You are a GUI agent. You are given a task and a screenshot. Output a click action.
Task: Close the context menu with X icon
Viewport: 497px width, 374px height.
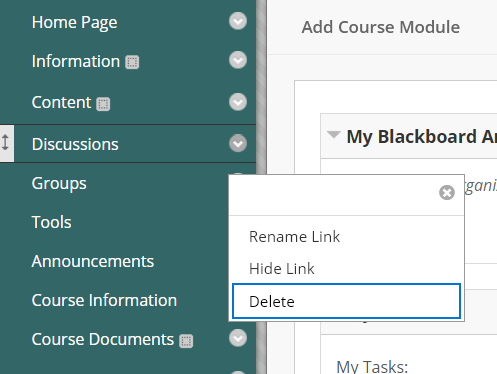tap(447, 193)
